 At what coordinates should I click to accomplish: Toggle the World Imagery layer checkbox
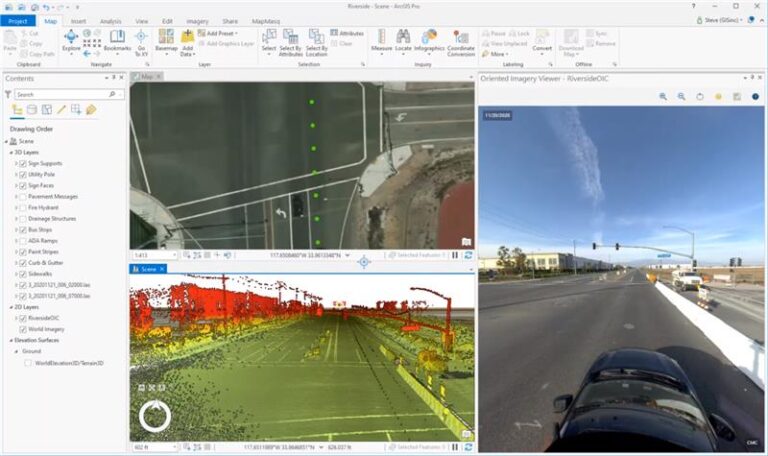coord(22,329)
